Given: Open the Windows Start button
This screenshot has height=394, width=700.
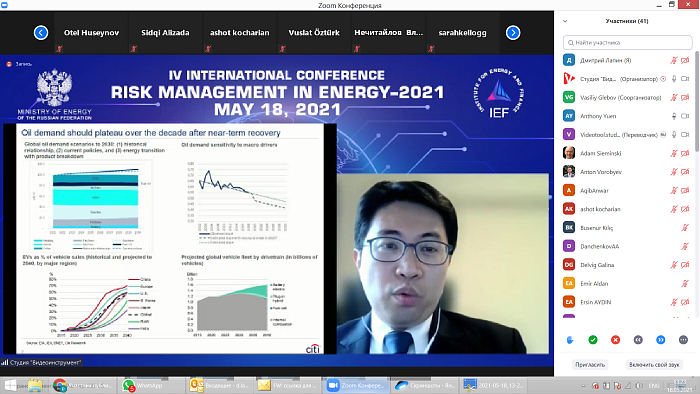Looking at the screenshot, I should tap(10, 386).
